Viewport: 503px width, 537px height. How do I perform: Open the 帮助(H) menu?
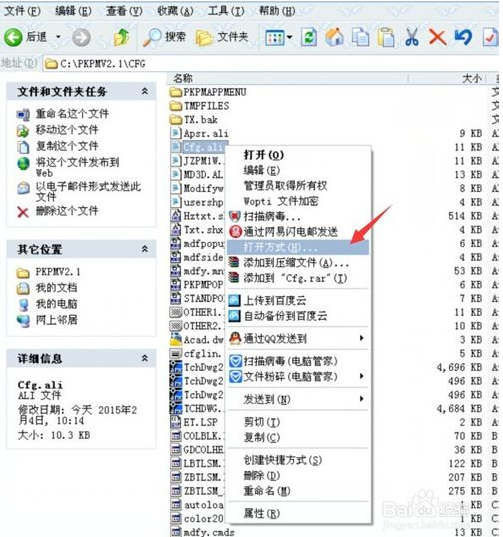(x=277, y=11)
